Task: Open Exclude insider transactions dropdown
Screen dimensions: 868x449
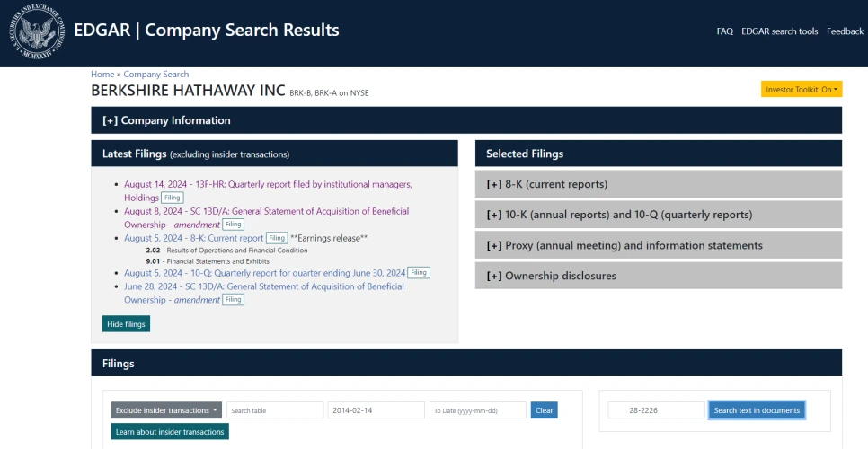Action: tap(166, 410)
